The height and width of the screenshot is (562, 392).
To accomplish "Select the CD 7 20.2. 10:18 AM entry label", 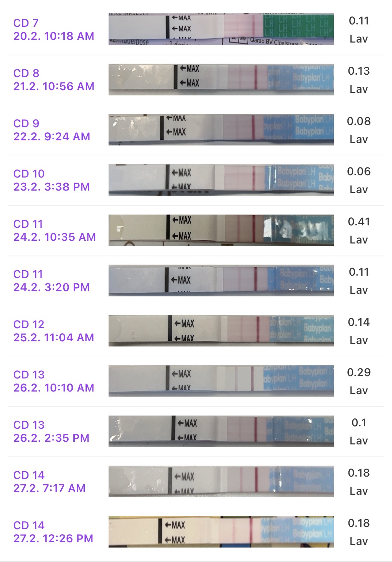I will click(x=54, y=29).
